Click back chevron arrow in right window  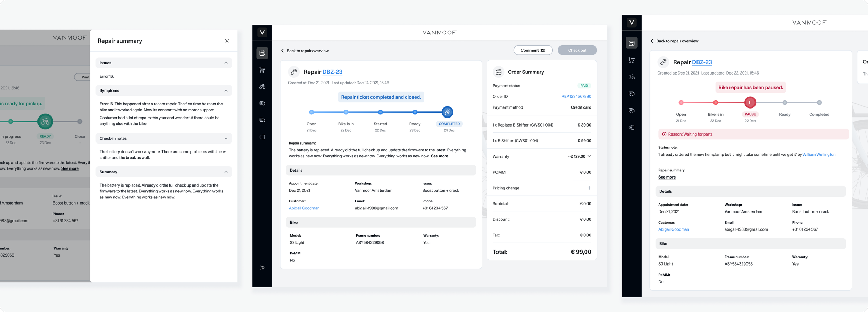click(652, 41)
